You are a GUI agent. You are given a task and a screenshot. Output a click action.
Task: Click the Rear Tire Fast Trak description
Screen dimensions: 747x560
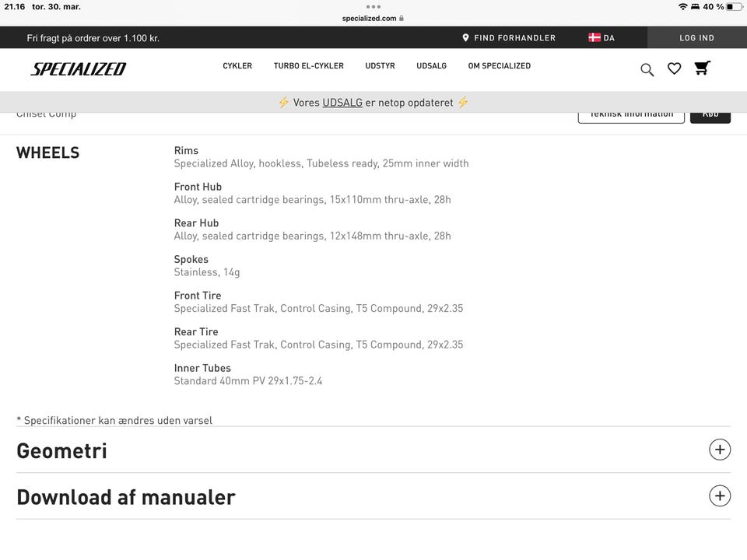tap(318, 345)
